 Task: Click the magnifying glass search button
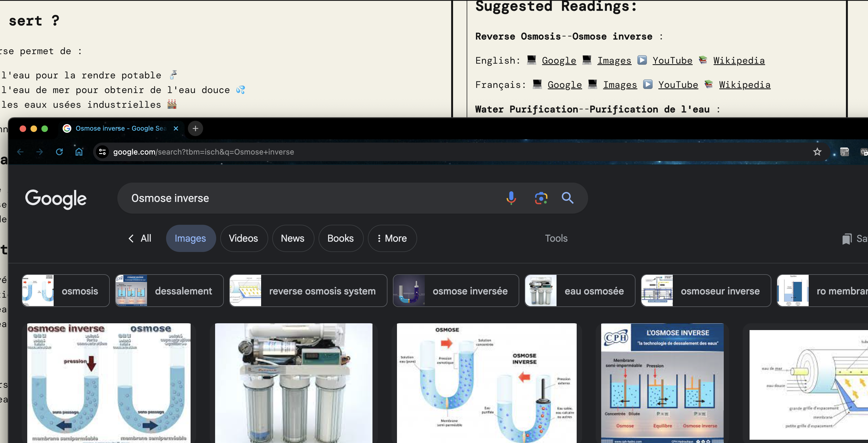coord(567,198)
